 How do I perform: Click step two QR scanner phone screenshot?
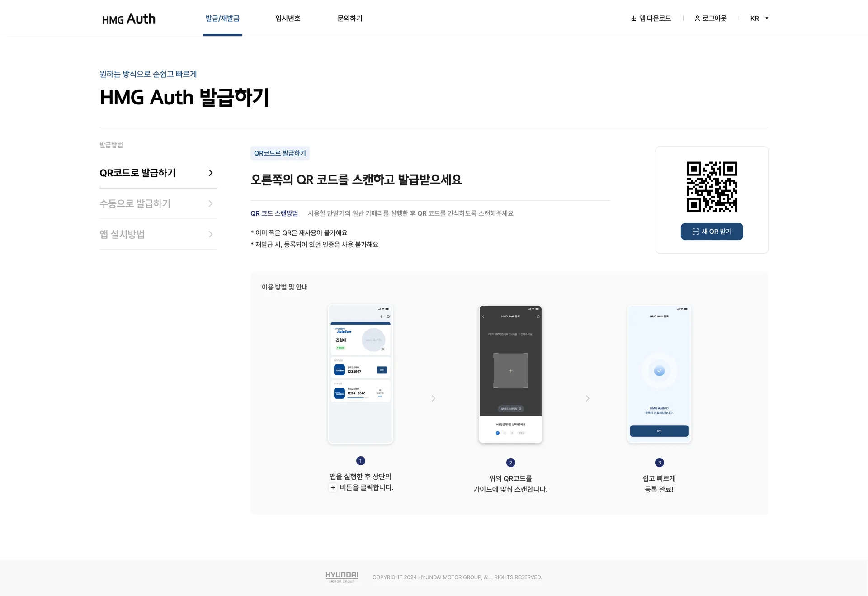tap(510, 374)
